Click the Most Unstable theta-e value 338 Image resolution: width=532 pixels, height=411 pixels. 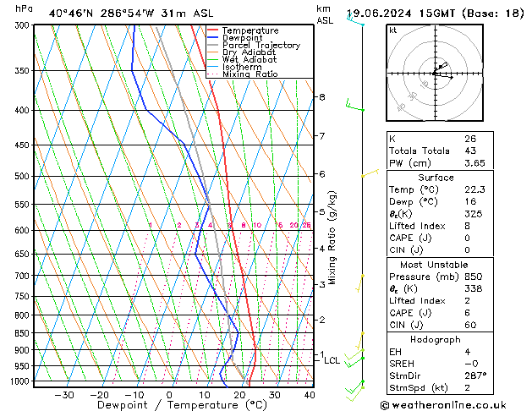474,288
